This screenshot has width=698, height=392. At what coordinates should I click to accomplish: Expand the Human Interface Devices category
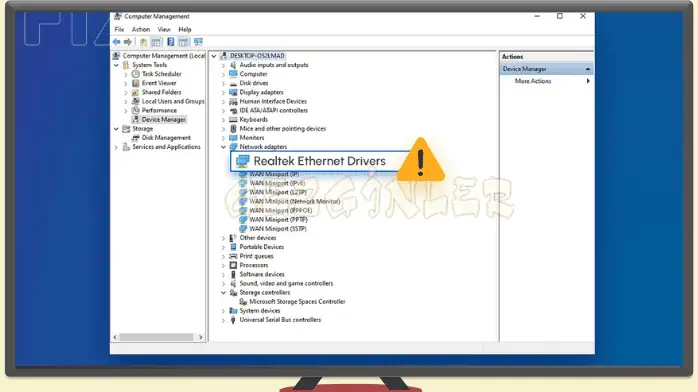point(223,101)
